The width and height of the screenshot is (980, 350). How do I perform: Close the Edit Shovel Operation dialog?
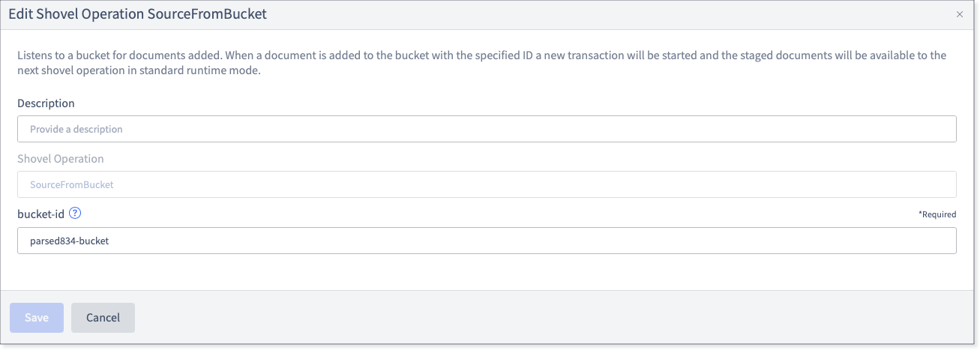click(960, 14)
